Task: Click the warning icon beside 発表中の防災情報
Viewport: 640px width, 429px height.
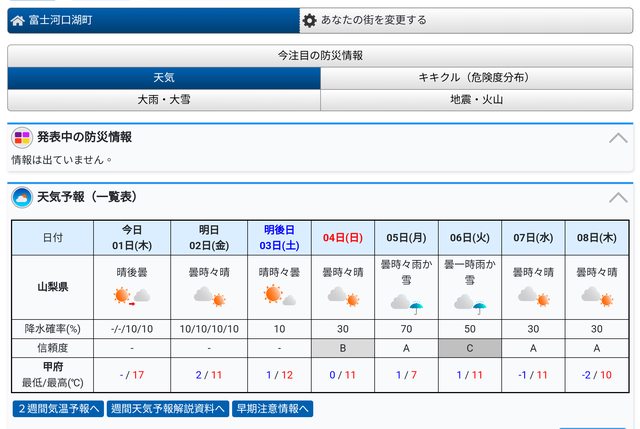Action: click(x=21, y=137)
